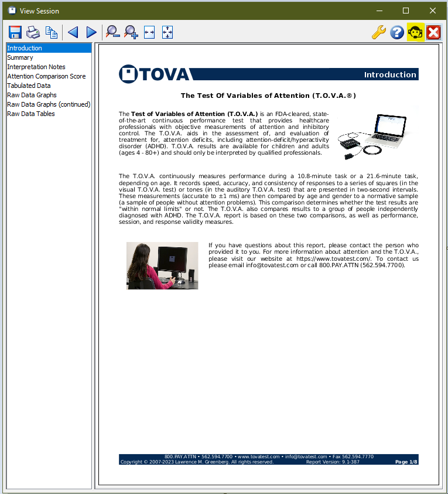The image size is (448, 494).
Task: Click the 'Introduction' banner heading
Action: point(390,74)
